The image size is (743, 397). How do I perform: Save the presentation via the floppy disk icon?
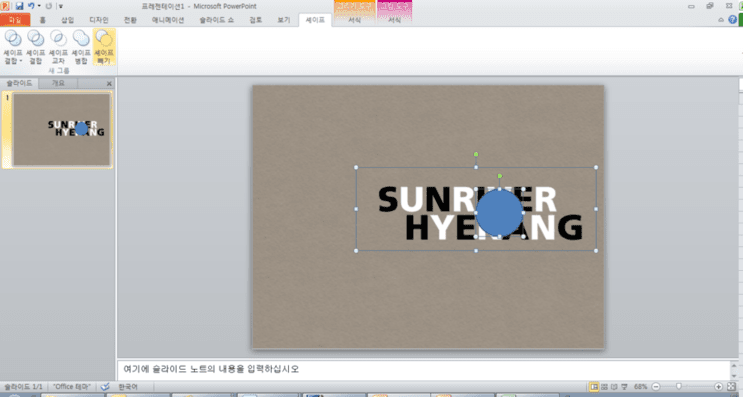point(19,6)
